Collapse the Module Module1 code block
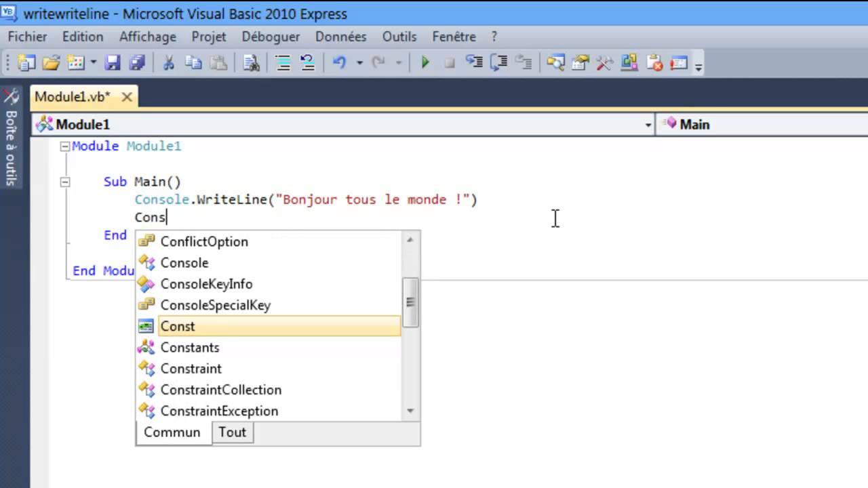The height and width of the screenshot is (488, 868). 65,146
